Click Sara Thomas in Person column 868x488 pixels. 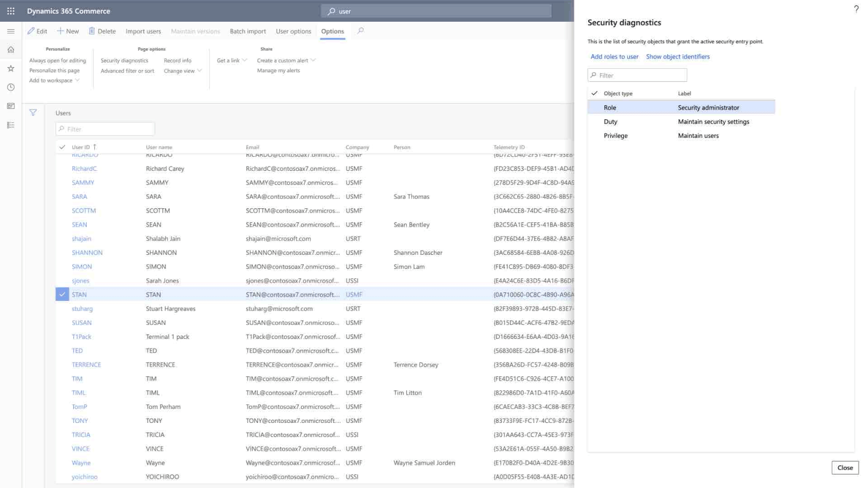click(x=411, y=197)
